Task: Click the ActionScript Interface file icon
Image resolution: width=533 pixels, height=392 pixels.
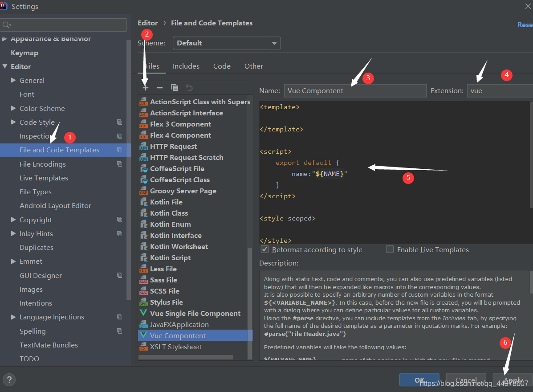Action: click(143, 113)
